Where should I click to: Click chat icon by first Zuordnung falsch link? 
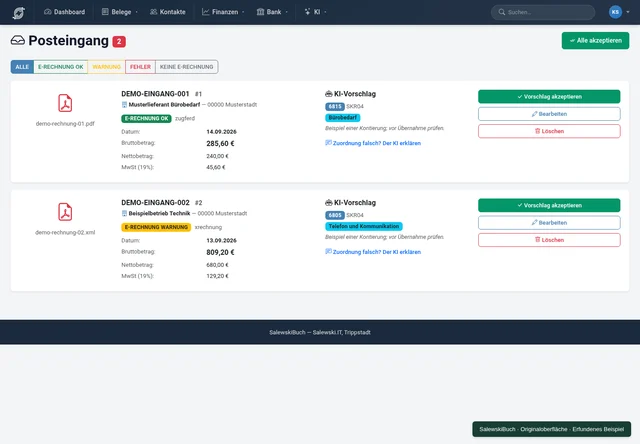328,143
